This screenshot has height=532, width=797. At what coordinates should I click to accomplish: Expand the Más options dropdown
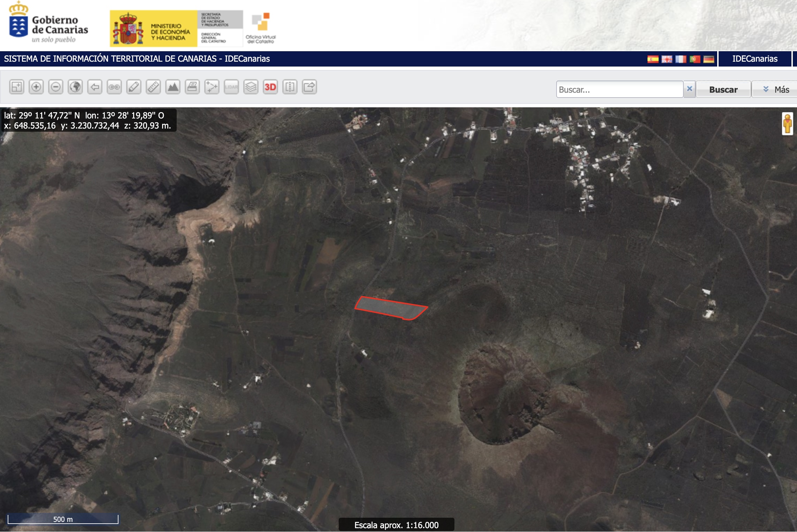point(776,90)
